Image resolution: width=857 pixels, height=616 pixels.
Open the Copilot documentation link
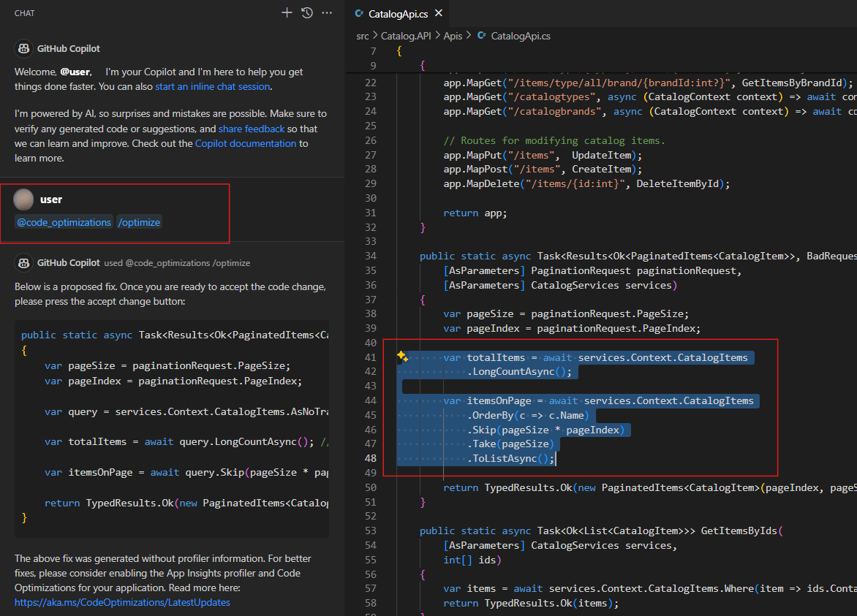point(245,142)
